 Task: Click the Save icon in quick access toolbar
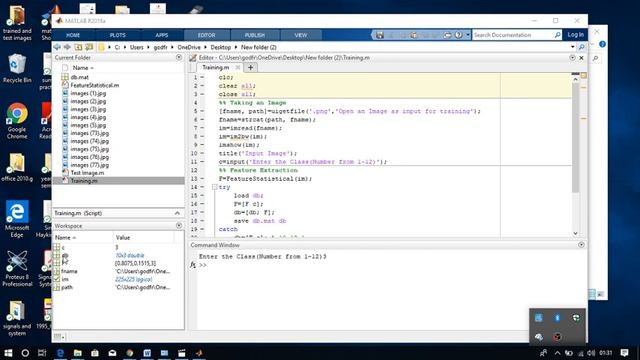pyautogui.click(x=380, y=35)
